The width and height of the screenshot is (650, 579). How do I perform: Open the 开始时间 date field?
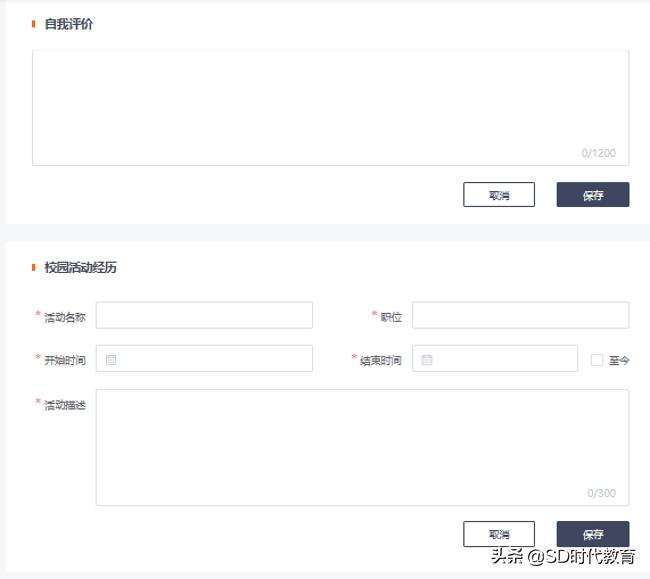tap(210, 359)
